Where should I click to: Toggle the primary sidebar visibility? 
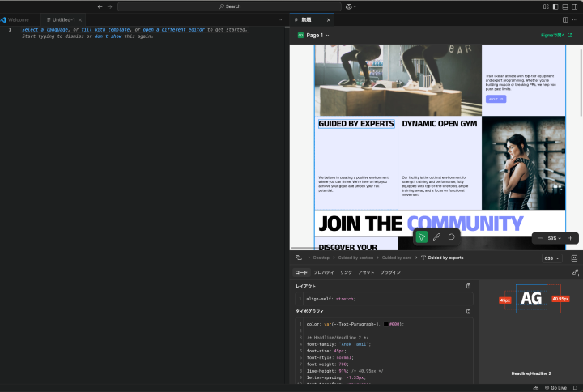click(x=555, y=6)
